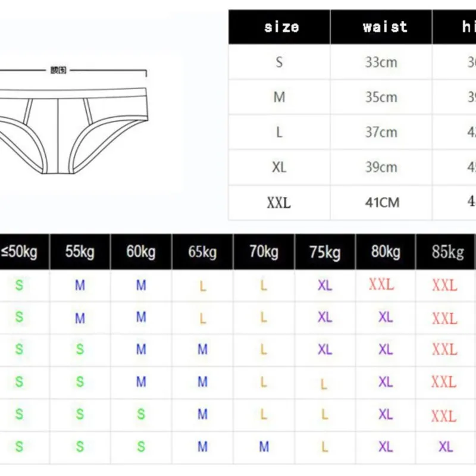
Task: Click the 65kg weight header
Action: [202, 252]
